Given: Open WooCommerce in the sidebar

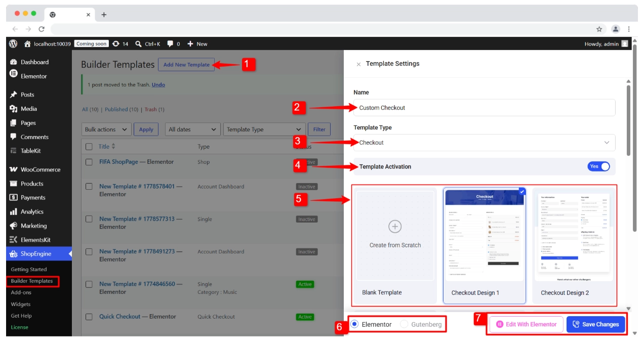Looking at the screenshot, I should [41, 169].
